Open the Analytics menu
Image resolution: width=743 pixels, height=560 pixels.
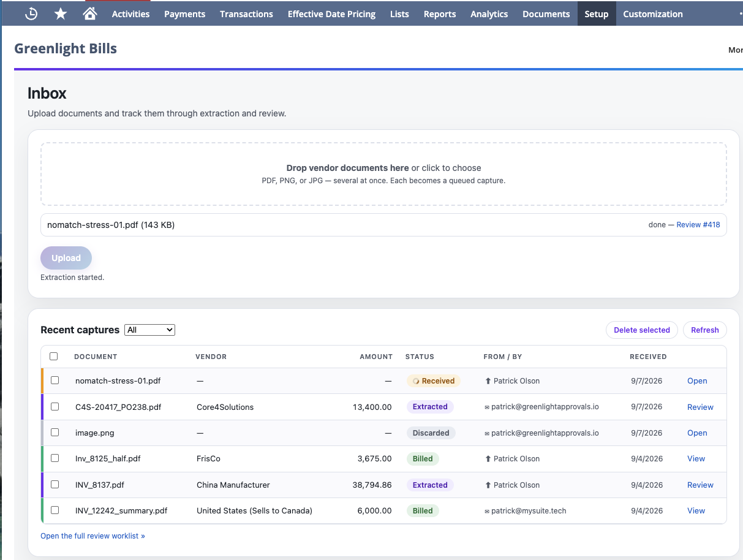489,13
